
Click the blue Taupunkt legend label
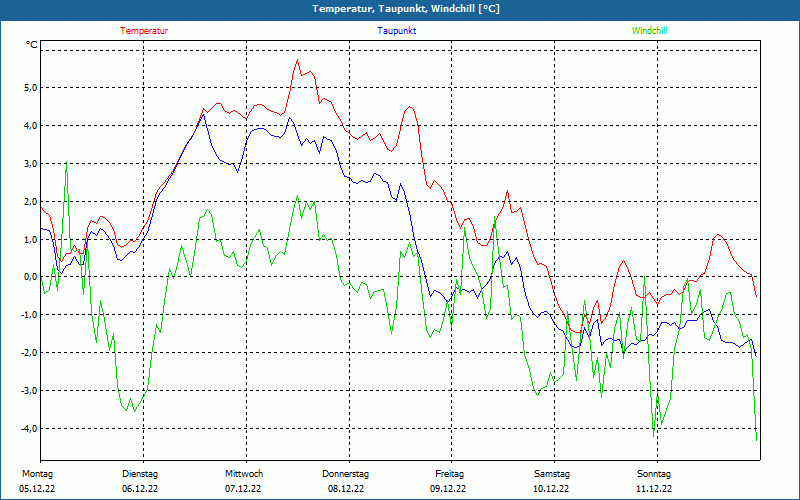point(397,31)
